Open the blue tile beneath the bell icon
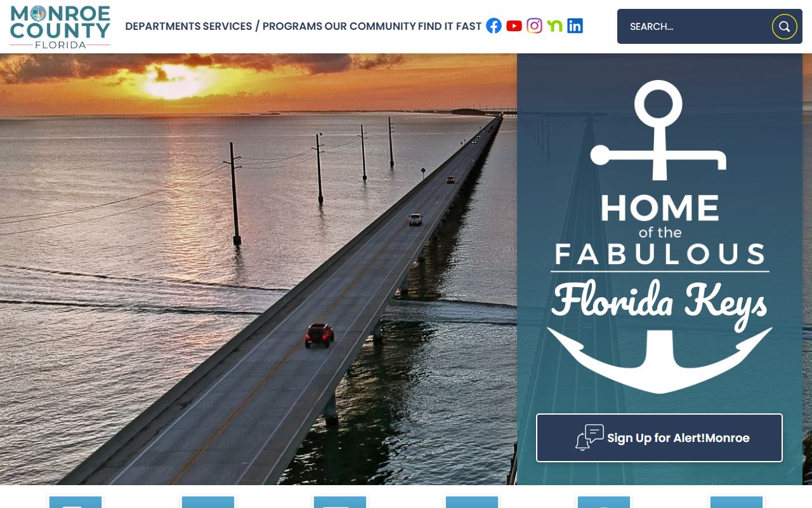This screenshot has height=508, width=812. click(604, 502)
